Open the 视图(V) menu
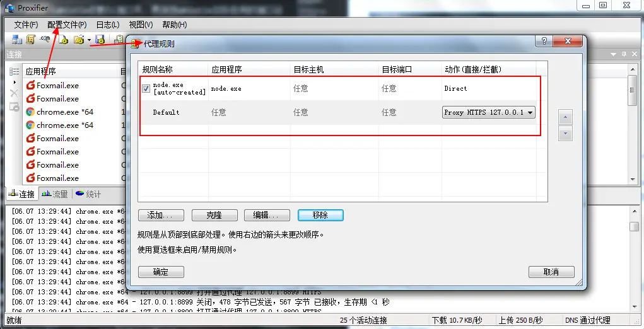The height and width of the screenshot is (329, 644). (141, 25)
